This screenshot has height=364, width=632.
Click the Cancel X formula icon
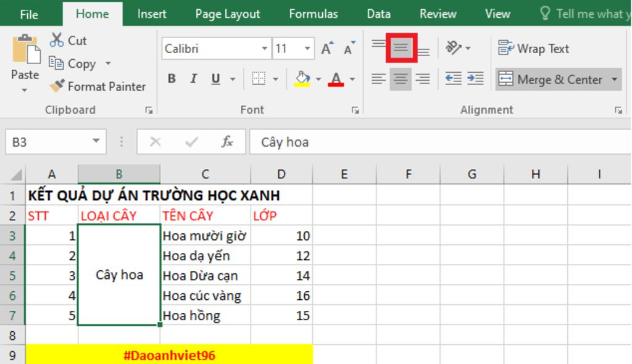click(155, 142)
